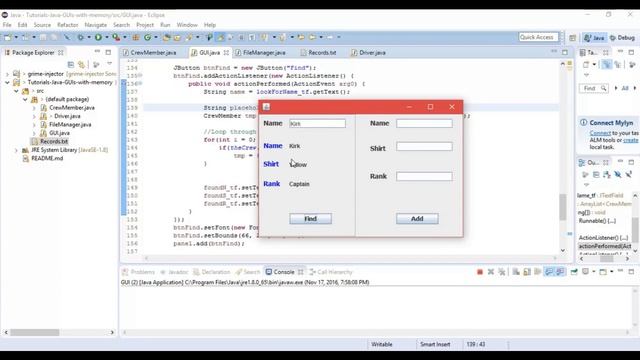
Task: Click the right-side Name field in dialog
Action: pyautogui.click(x=424, y=123)
